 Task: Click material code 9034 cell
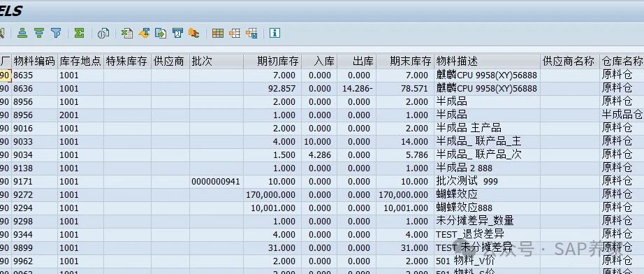tap(34, 155)
